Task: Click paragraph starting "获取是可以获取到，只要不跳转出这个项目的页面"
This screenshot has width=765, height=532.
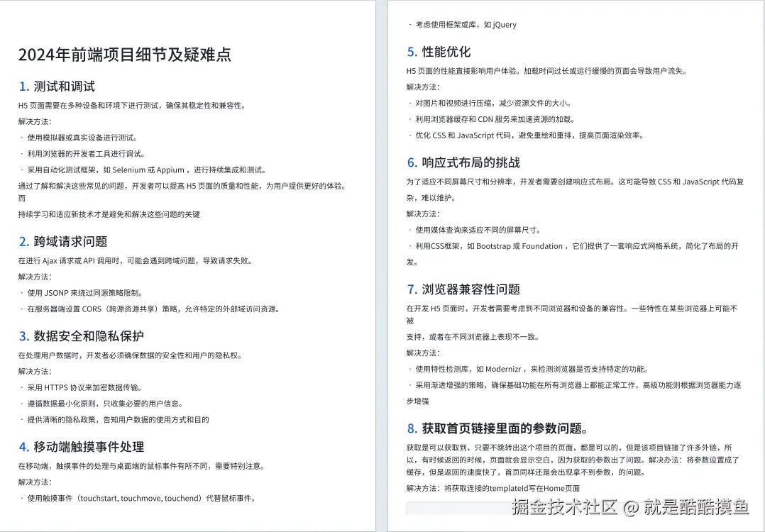Action: click(573, 460)
